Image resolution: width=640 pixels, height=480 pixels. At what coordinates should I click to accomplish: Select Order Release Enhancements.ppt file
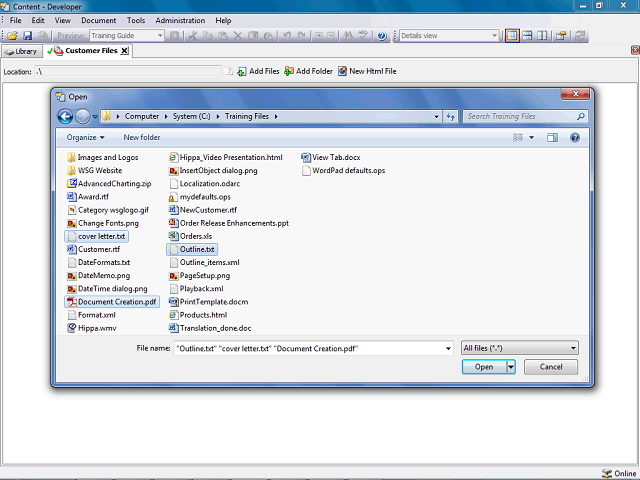229,223
